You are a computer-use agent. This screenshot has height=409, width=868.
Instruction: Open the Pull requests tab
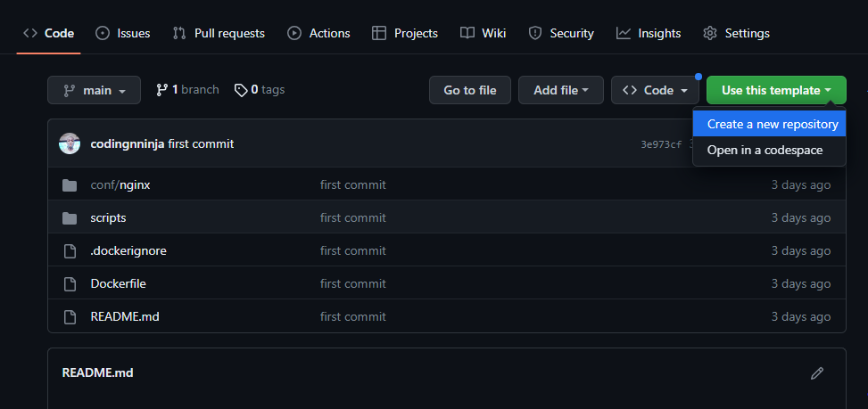[x=219, y=33]
